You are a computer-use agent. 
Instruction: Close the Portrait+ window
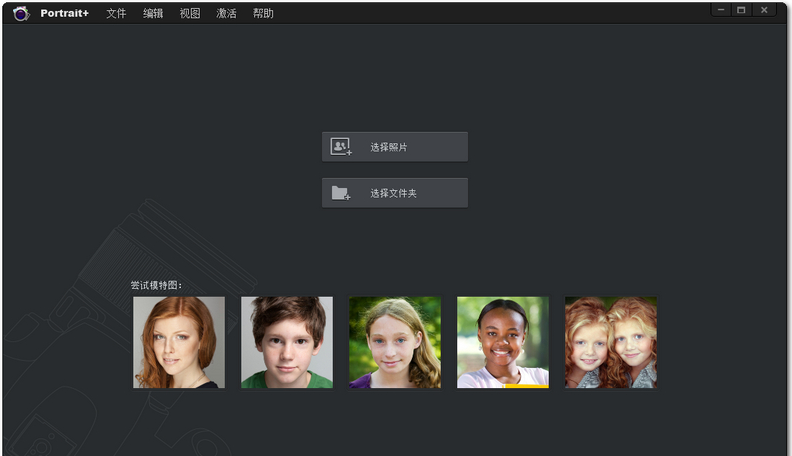click(764, 9)
